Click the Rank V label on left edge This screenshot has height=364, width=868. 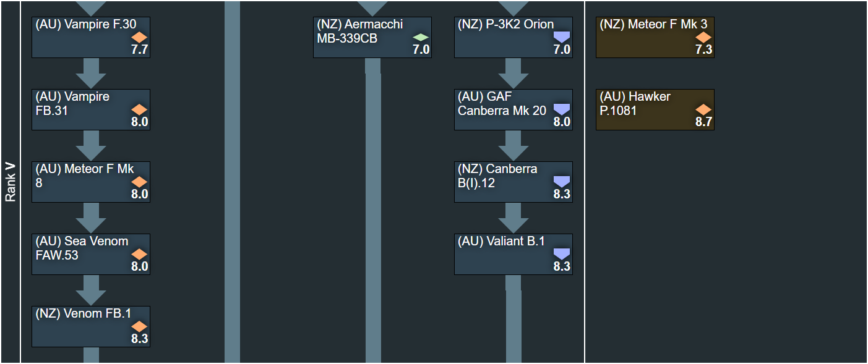pos(11,182)
